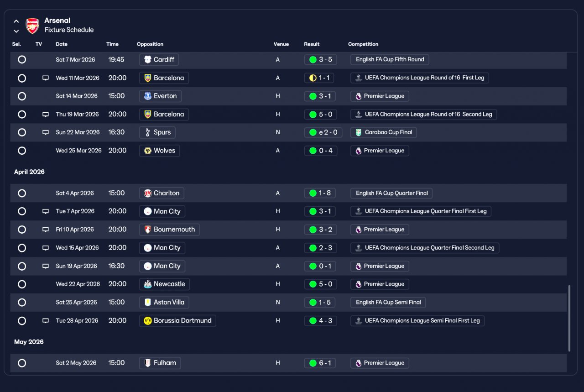Open the Aston Villa opposition link
584x392 pixels.
[164, 303]
